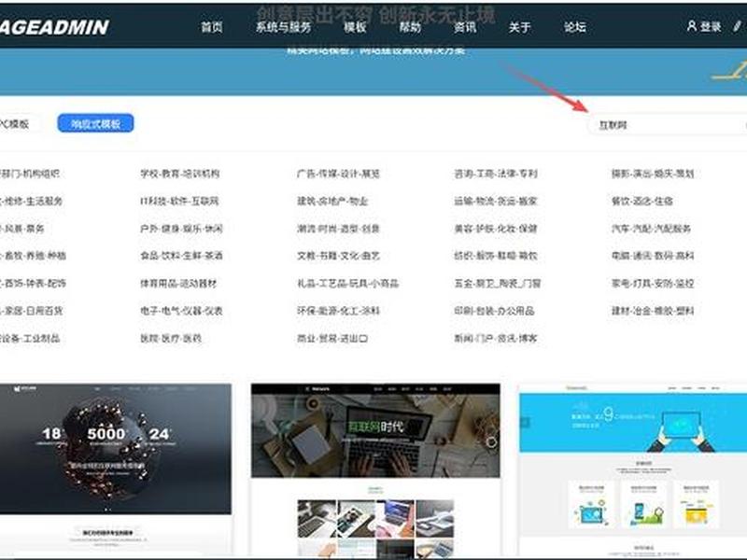The image size is (747, 560).
Task: Open the 系统与服务 menu item
Action: [x=283, y=27]
